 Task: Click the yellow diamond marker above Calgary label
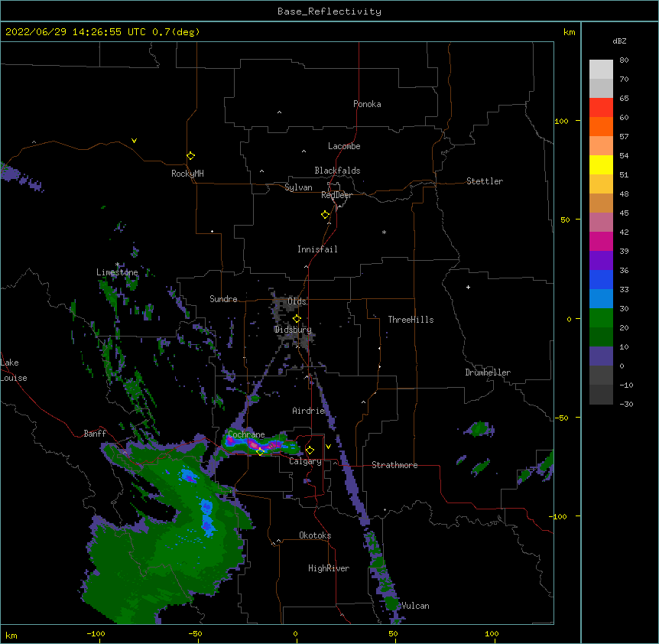(310, 450)
